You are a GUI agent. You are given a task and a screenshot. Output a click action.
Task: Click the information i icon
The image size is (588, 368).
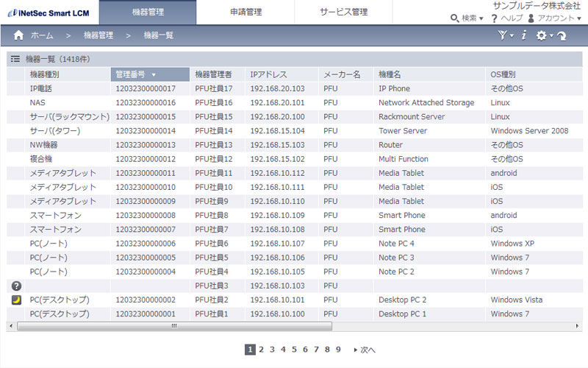524,35
